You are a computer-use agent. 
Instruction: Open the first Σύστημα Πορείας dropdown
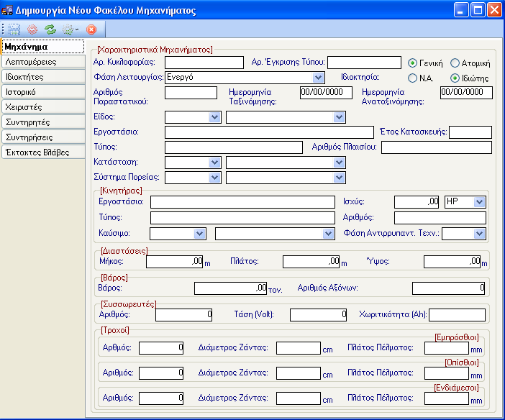click(214, 178)
